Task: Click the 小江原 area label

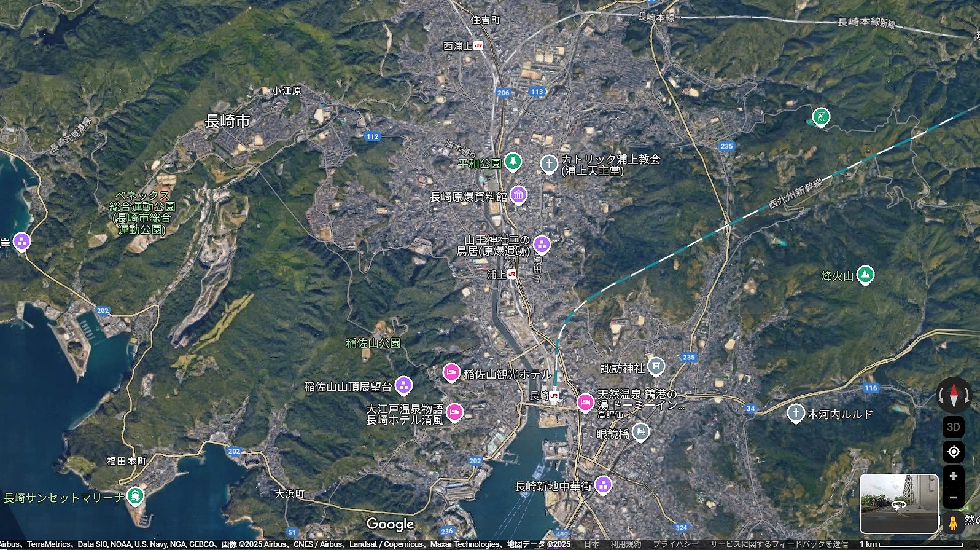Action: tap(287, 90)
